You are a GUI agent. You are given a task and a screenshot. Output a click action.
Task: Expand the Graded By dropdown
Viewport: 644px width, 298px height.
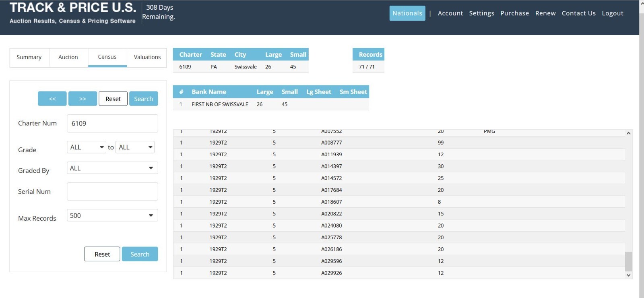112,168
